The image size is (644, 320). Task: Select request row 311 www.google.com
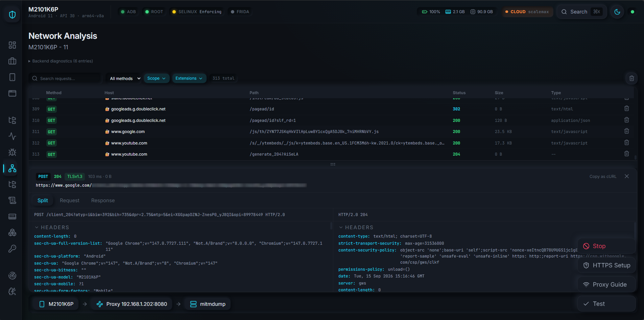point(331,132)
